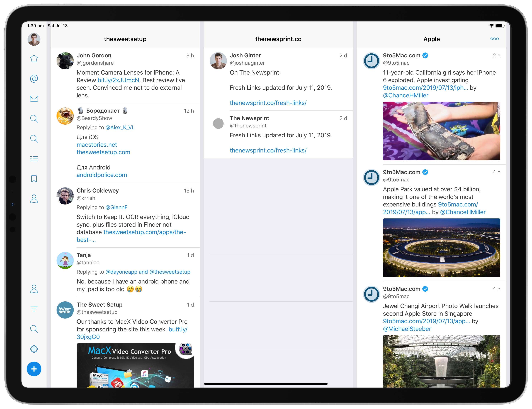Tap The Newsprint gray placeholder avatar

tap(218, 124)
